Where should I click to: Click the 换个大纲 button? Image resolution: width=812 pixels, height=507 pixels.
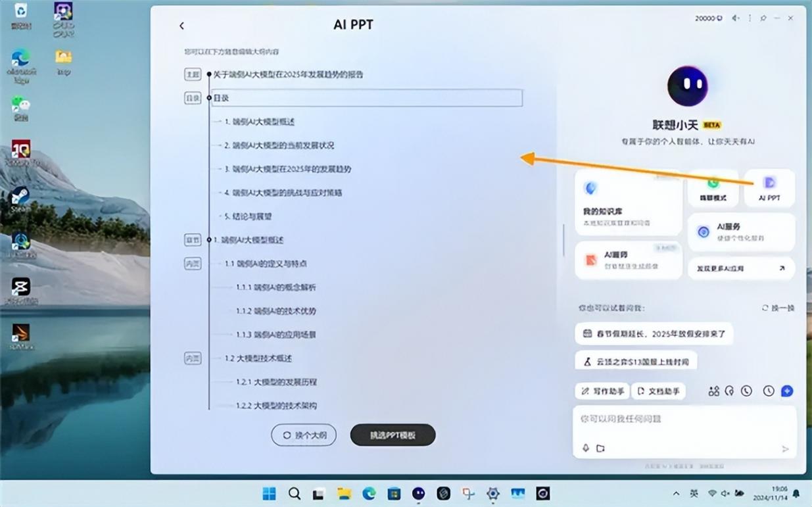point(304,435)
